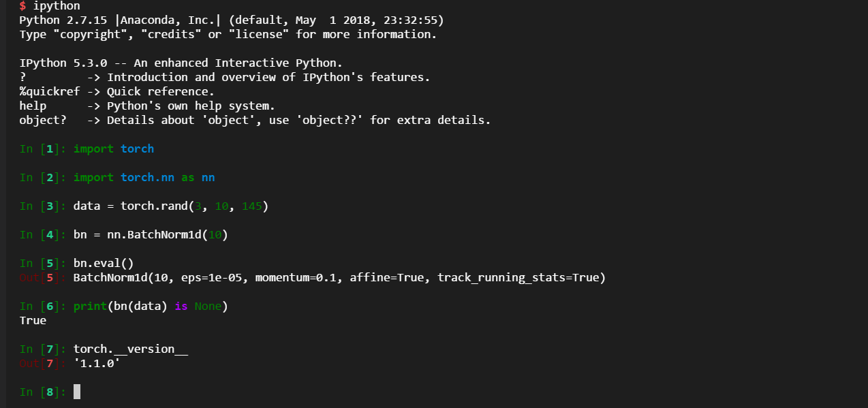The width and height of the screenshot is (868, 408).
Task: Click 'torch.nn' in the In [2] import
Action: coord(147,177)
